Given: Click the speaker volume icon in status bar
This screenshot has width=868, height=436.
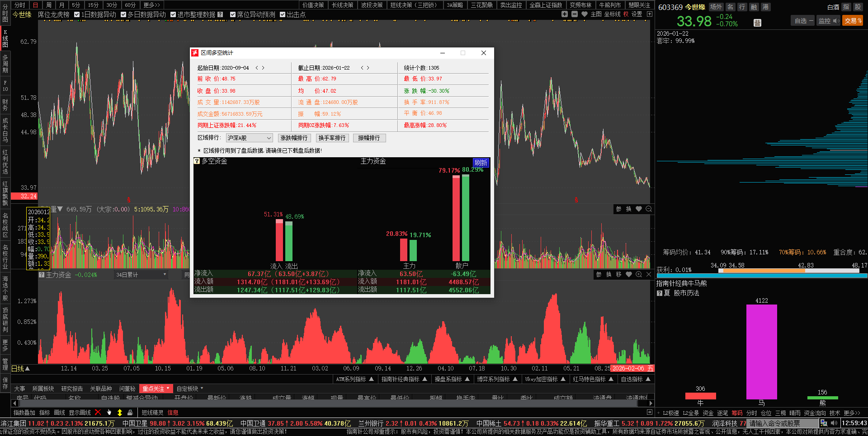Looking at the screenshot, I should (834, 423).
